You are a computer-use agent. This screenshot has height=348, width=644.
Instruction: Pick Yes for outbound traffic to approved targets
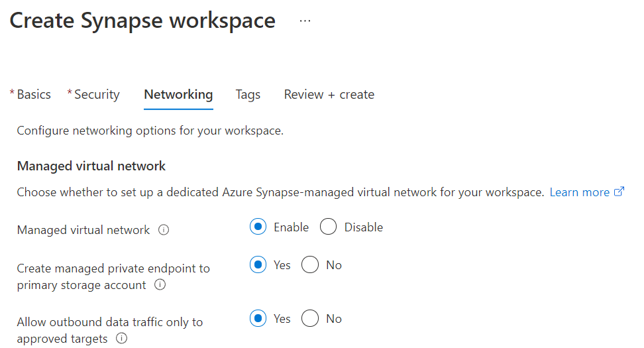click(x=258, y=319)
